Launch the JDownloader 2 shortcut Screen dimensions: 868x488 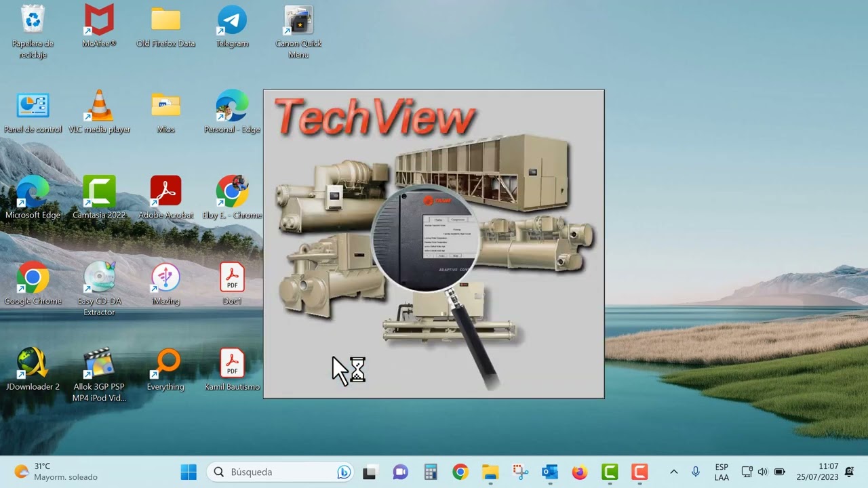[33, 369]
